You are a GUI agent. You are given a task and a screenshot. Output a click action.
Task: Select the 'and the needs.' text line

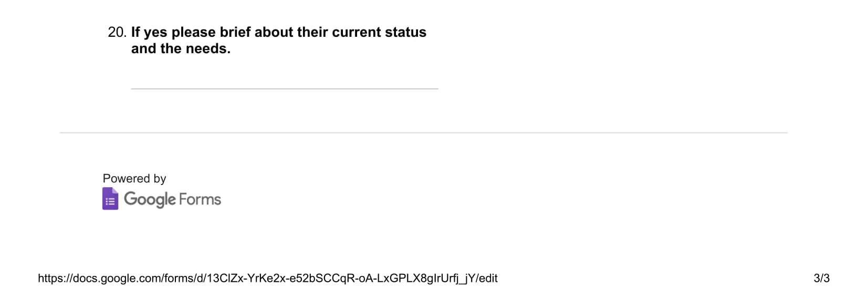(x=181, y=49)
